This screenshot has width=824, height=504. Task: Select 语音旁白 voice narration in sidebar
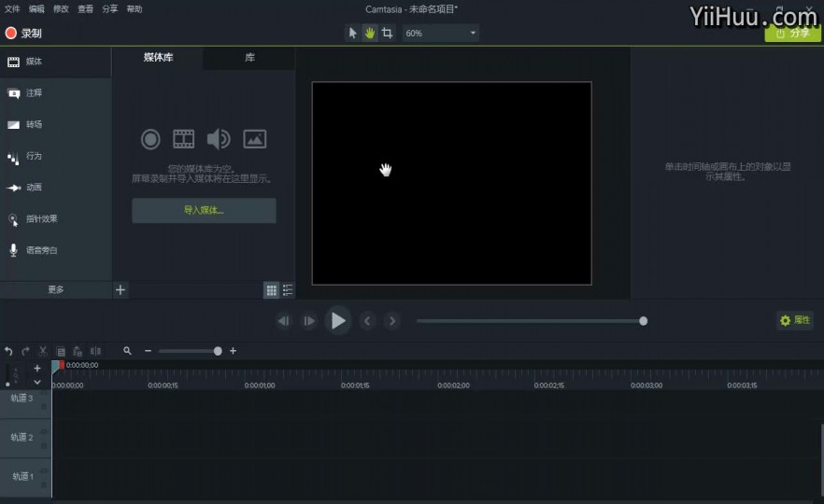tap(55, 250)
